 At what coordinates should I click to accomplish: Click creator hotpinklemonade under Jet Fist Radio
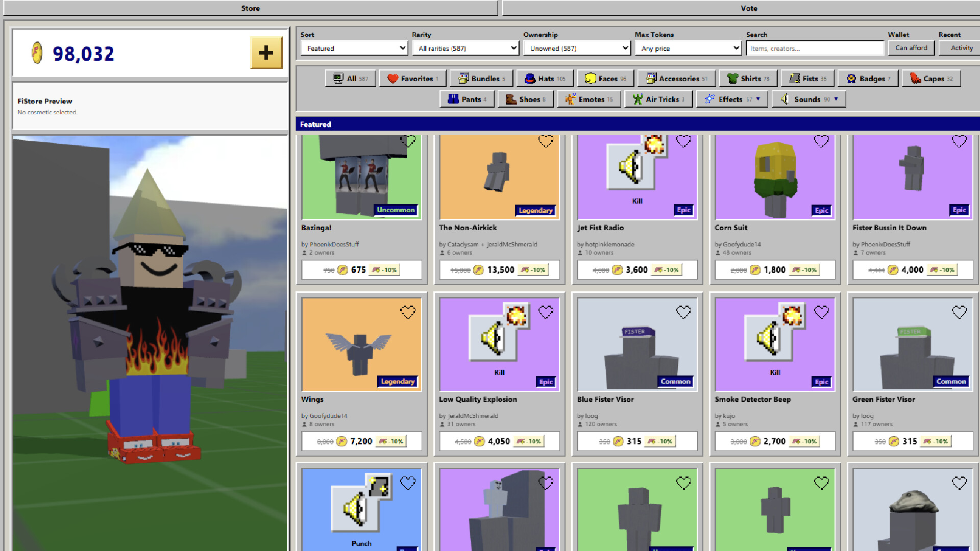(609, 244)
